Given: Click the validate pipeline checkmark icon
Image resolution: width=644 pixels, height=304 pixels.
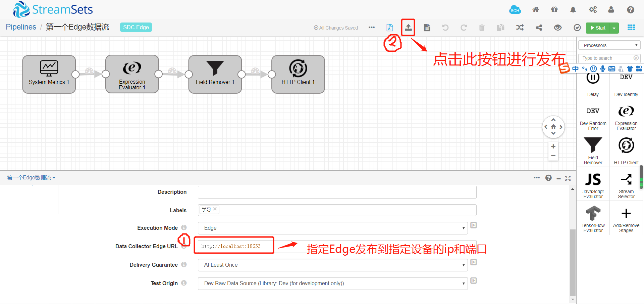Looking at the screenshot, I should 577,28.
